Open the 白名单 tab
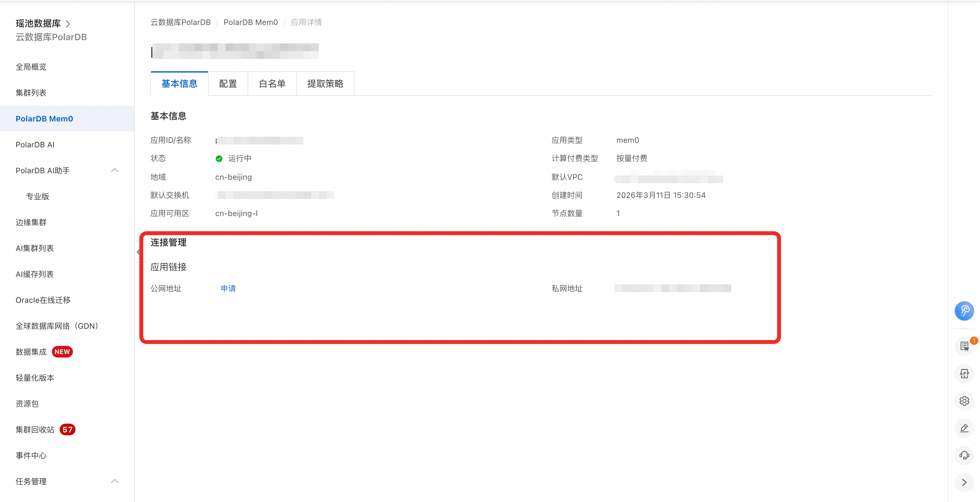This screenshot has height=502, width=980. click(272, 84)
